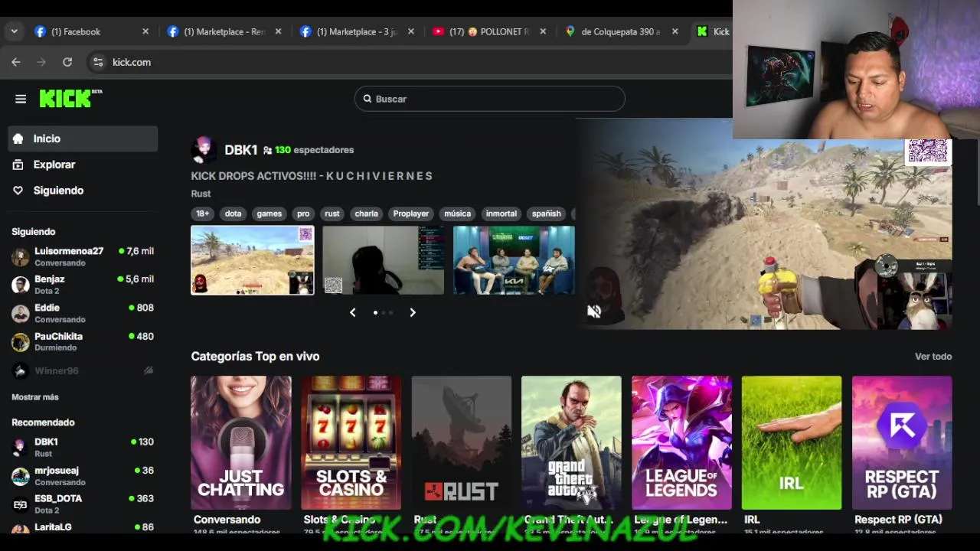Open mrjosueaj avatar in Recomendado list
The width and height of the screenshot is (980, 551).
tap(21, 476)
